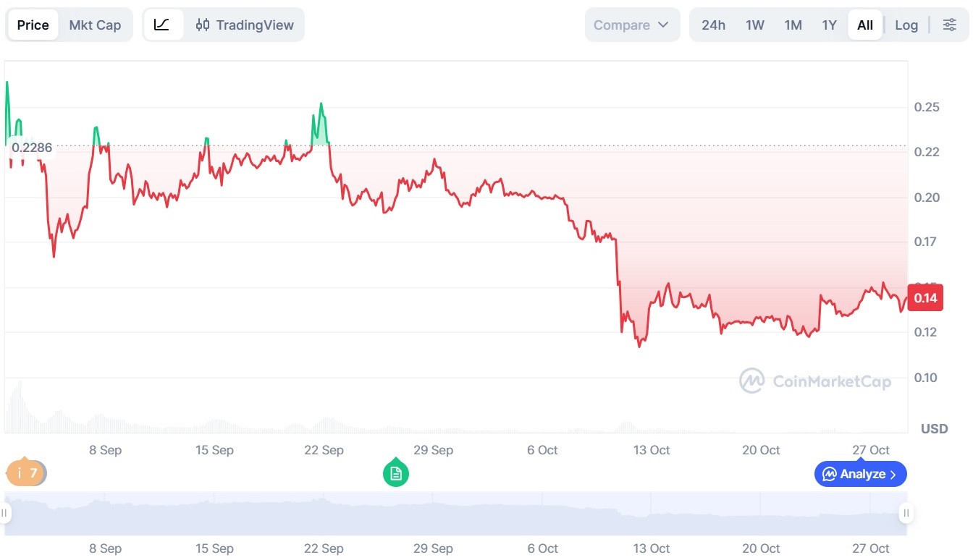Select the All time range
This screenshot has width=973, height=560.
point(865,25)
